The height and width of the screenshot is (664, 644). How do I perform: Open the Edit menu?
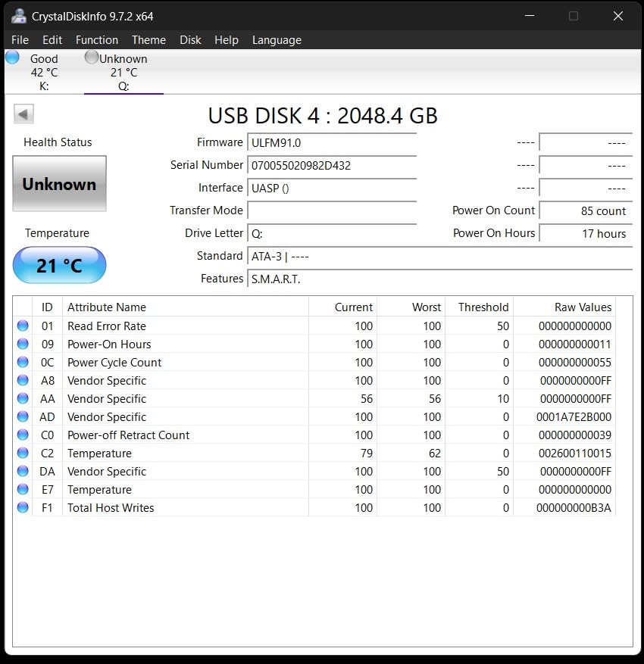click(x=52, y=40)
